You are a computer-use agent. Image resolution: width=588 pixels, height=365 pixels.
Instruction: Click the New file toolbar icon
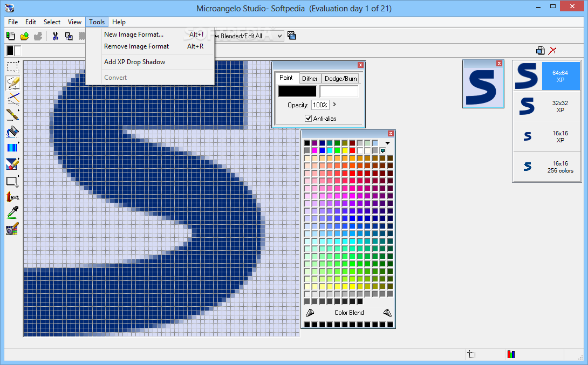point(11,36)
